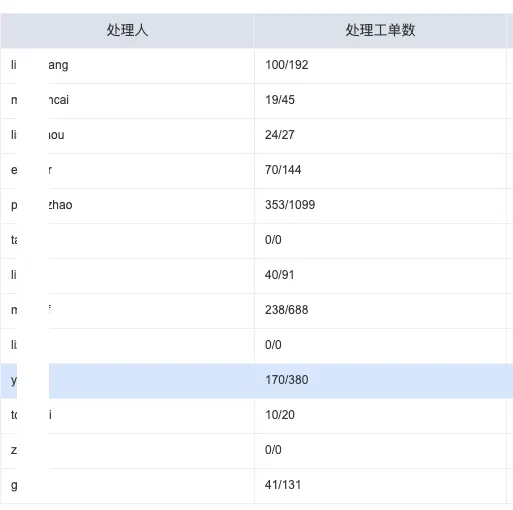Select the row showing 19/45
Image resolution: width=513 pixels, height=510 pixels.
[256, 101]
